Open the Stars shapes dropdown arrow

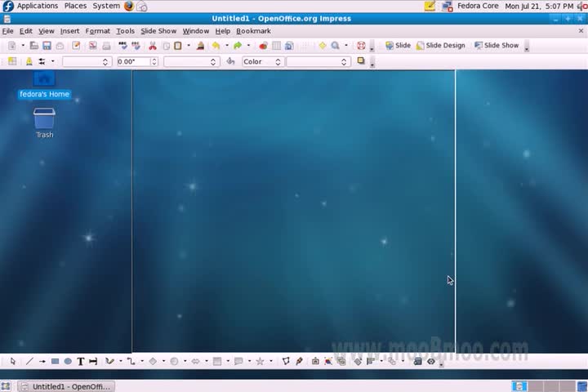(x=271, y=361)
